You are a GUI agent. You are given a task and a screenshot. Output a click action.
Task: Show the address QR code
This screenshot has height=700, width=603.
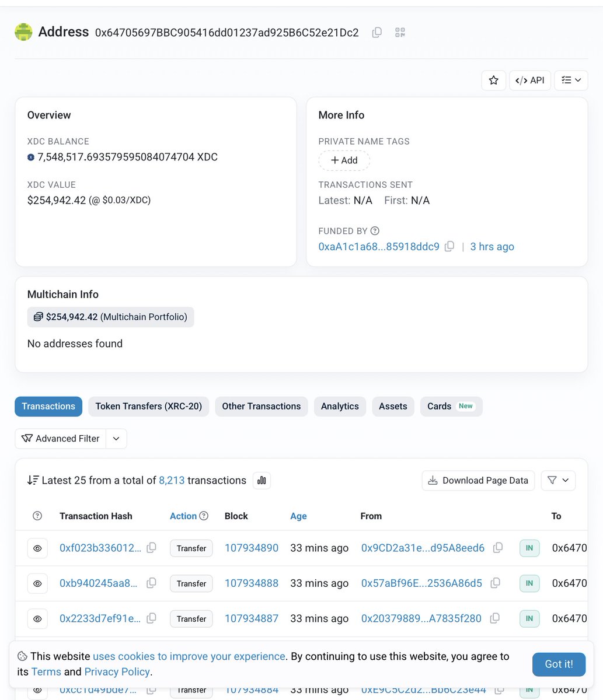pyautogui.click(x=400, y=33)
